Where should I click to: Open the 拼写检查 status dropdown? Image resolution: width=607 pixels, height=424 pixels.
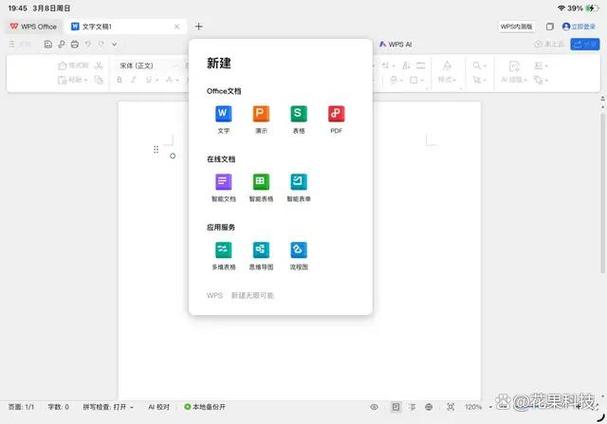[x=108, y=407]
